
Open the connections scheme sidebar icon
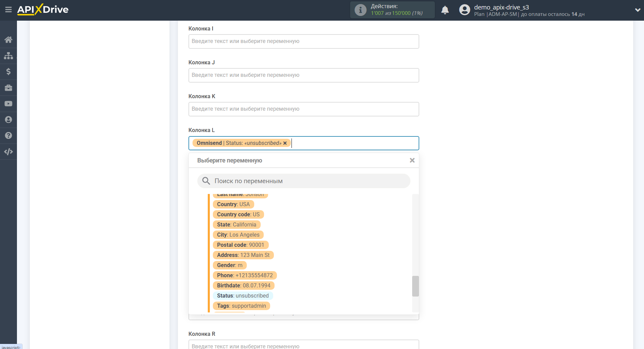pyautogui.click(x=8, y=56)
